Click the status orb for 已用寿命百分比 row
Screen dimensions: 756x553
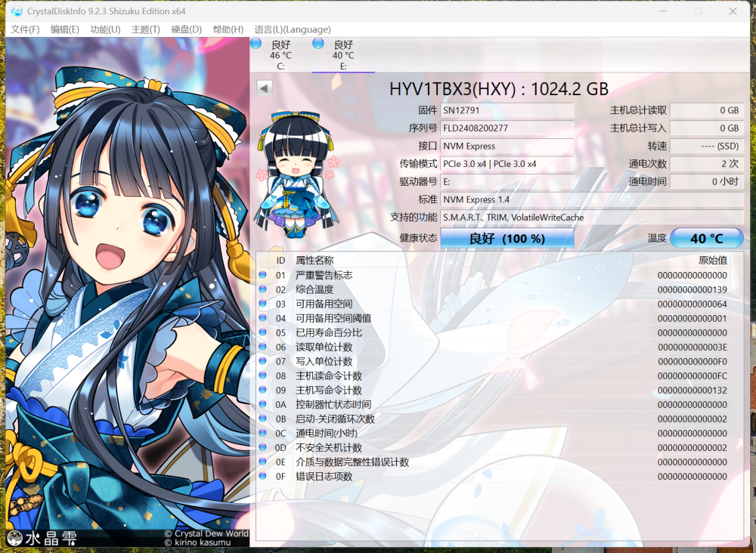[263, 332]
